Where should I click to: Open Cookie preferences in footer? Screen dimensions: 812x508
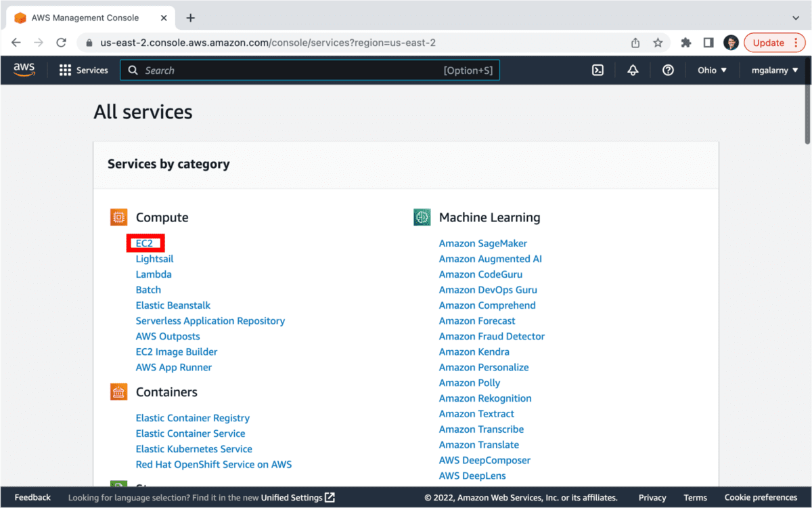[761, 497]
